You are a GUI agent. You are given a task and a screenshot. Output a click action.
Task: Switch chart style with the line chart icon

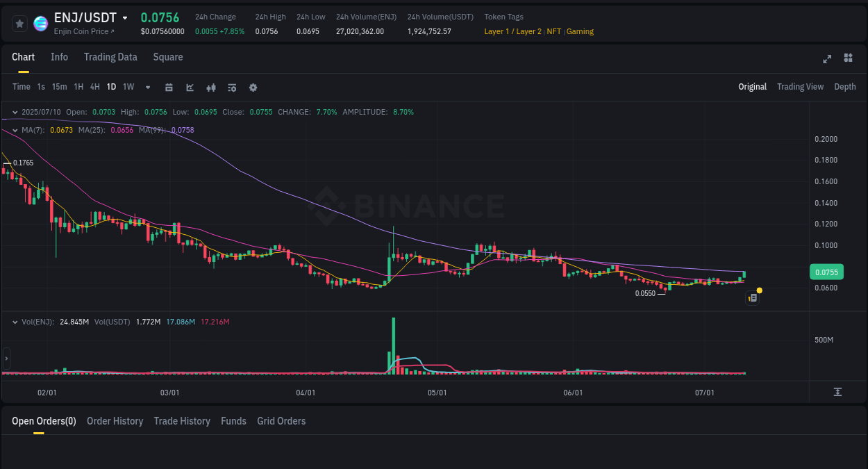190,87
